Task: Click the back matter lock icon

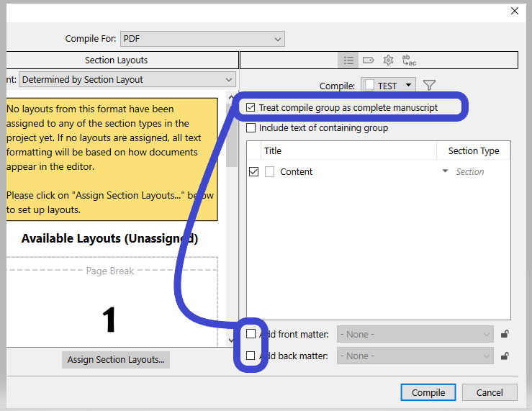Action: point(505,356)
